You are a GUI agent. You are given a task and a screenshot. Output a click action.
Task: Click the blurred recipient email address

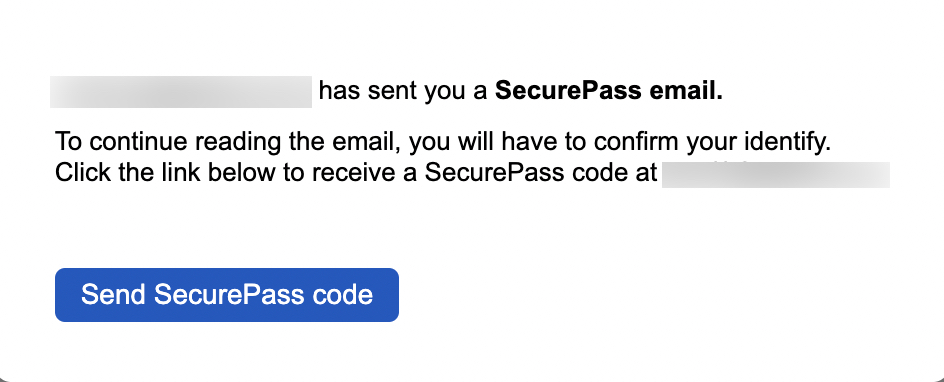point(775,174)
